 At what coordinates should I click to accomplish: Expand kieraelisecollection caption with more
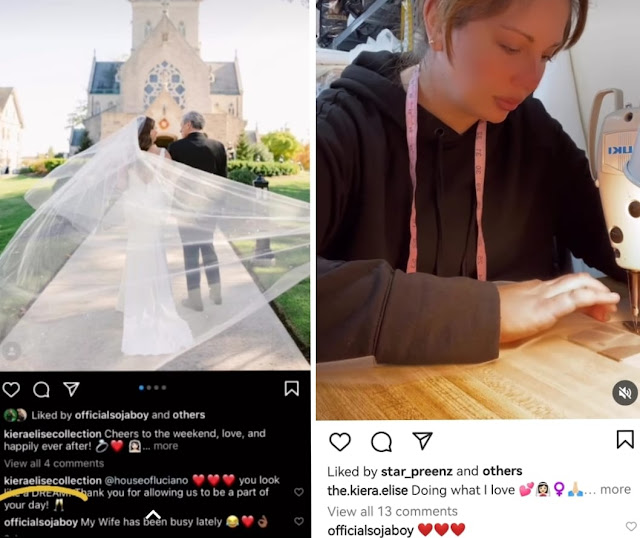click(166, 446)
